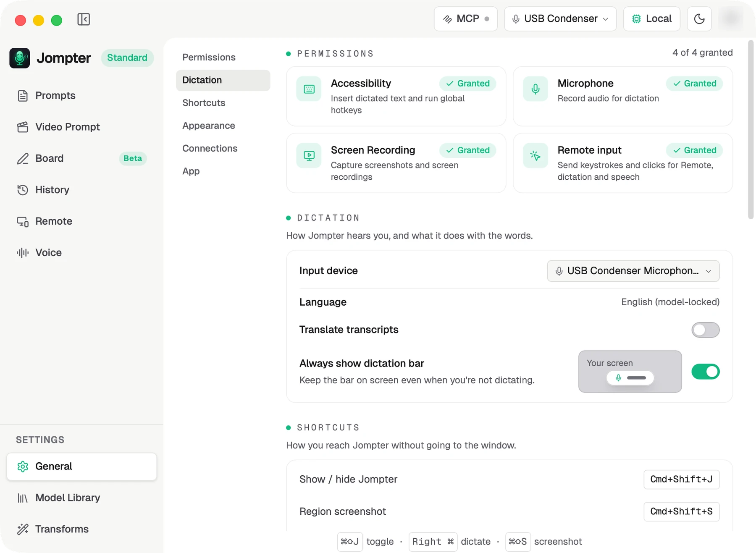This screenshot has height=553, width=756.
Task: Click the Microphone permission icon
Action: (535, 89)
